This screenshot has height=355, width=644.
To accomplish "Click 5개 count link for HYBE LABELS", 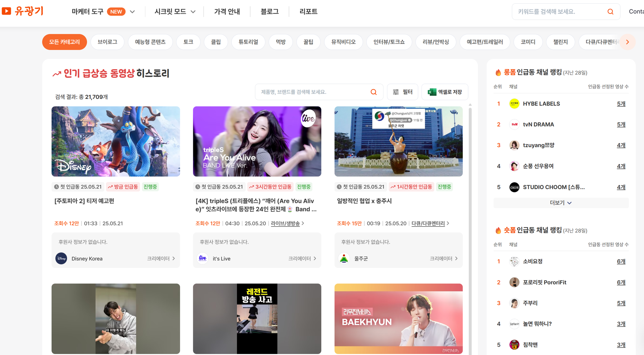I will point(621,104).
